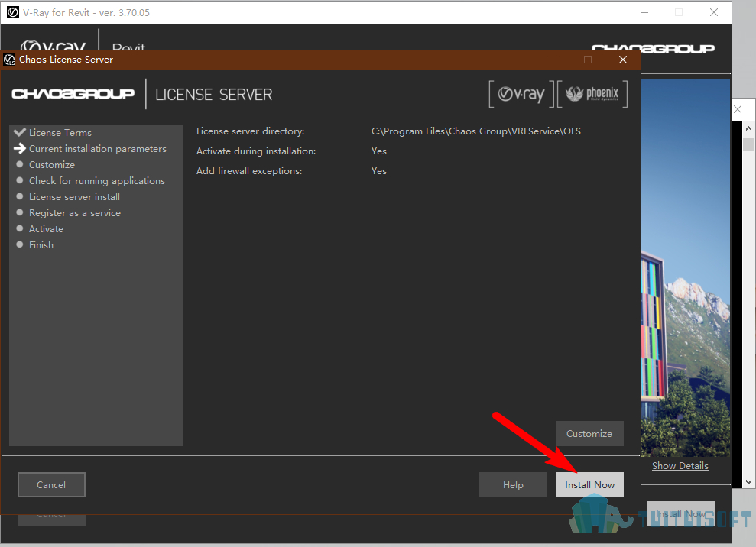The image size is (756, 547).
Task: Click the scrollbar up arrow at right edge
Action: [748, 128]
